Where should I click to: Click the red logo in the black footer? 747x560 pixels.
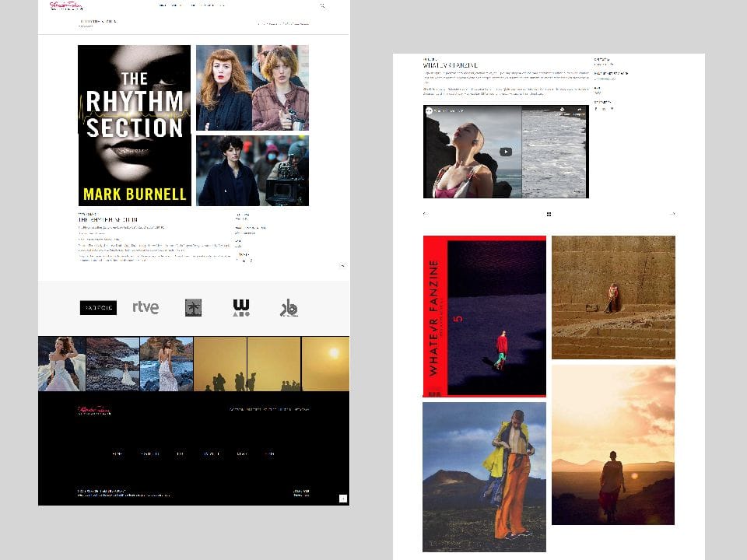(x=94, y=410)
